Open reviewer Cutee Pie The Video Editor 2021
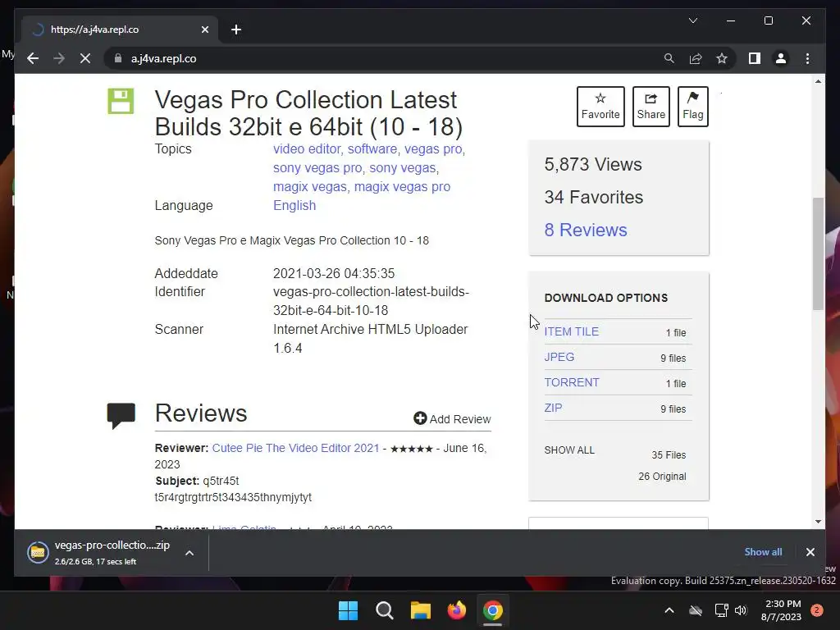The width and height of the screenshot is (840, 630). [x=295, y=448]
